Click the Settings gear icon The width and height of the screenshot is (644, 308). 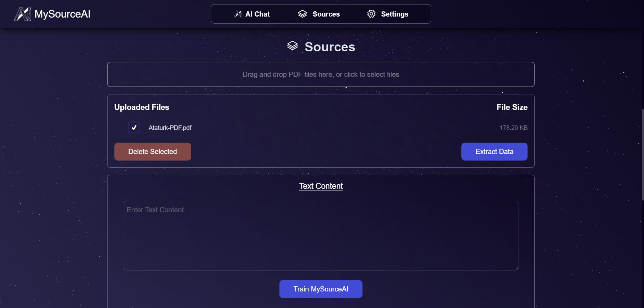coord(371,14)
